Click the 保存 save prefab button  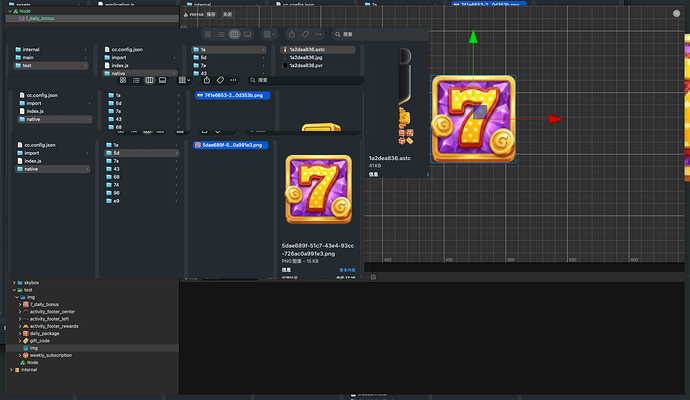click(x=211, y=15)
